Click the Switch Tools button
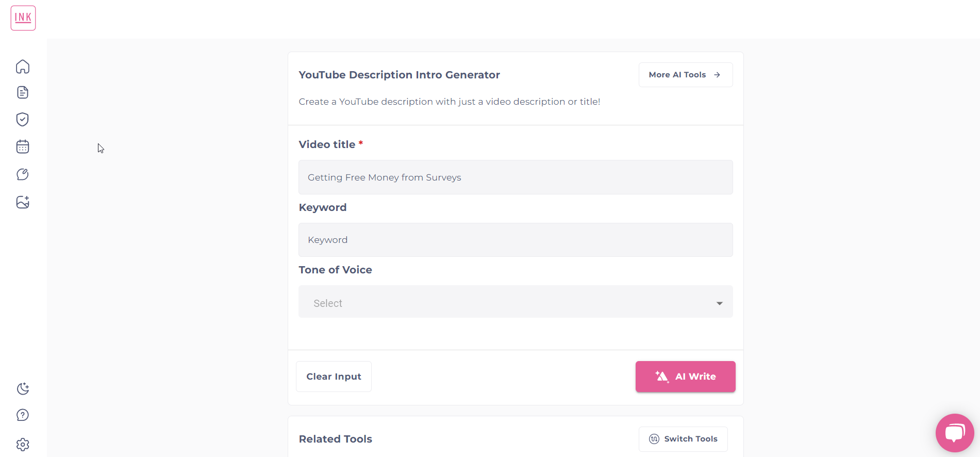 click(683, 439)
